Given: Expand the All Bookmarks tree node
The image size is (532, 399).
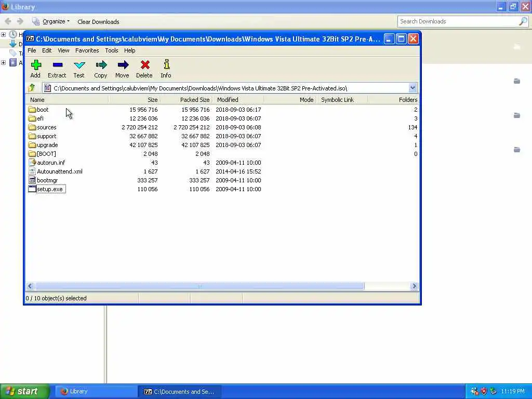Looking at the screenshot, I should pos(4,62).
